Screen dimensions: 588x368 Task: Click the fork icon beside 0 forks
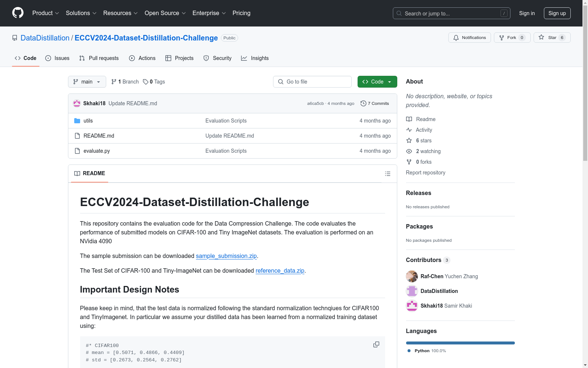point(409,162)
